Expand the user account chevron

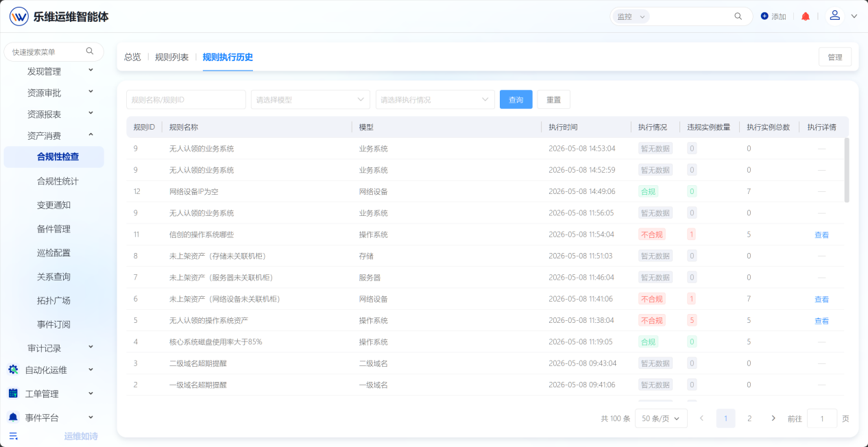click(854, 16)
